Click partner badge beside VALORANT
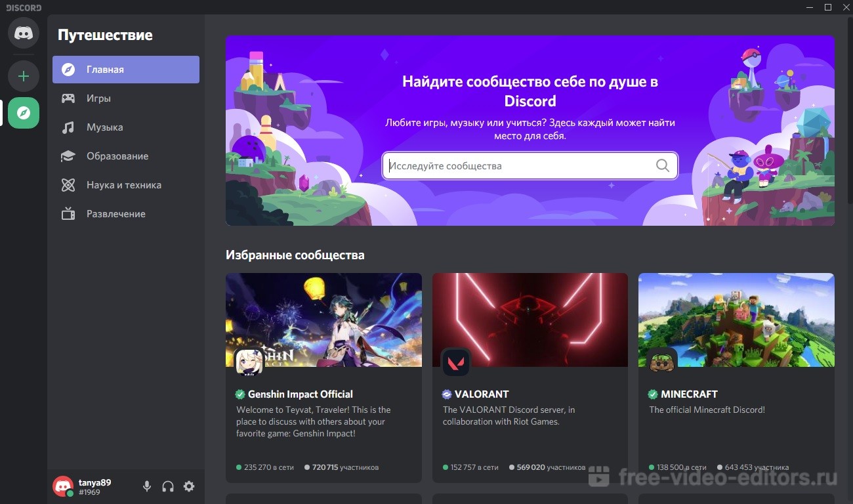Image resolution: width=853 pixels, height=504 pixels. pyautogui.click(x=447, y=394)
